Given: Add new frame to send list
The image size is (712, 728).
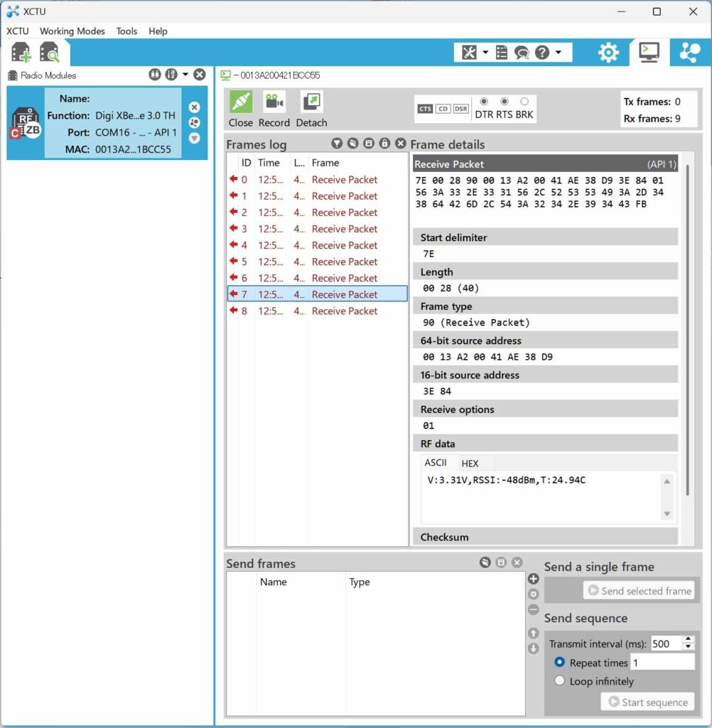Looking at the screenshot, I should [x=534, y=579].
